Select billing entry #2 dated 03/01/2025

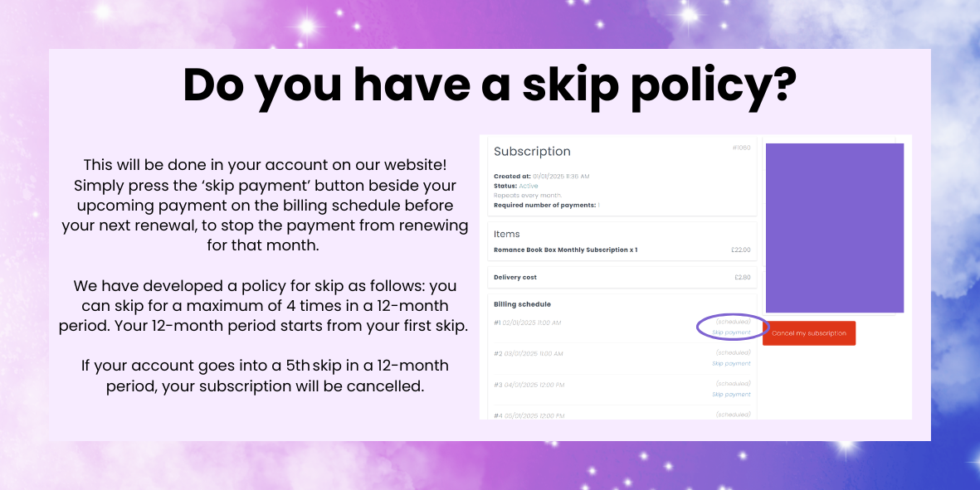tap(528, 354)
